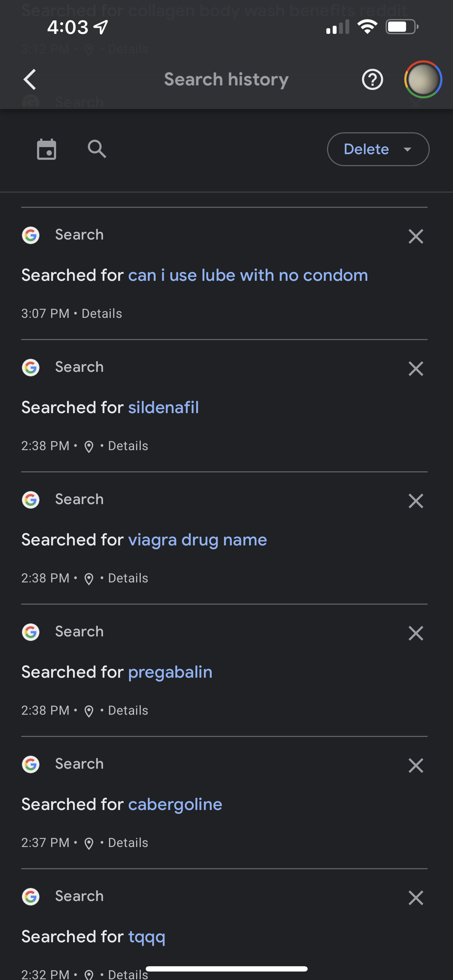Screen dimensions: 453x980
Task: Tap location pin on pregabalin entry
Action: [89, 711]
